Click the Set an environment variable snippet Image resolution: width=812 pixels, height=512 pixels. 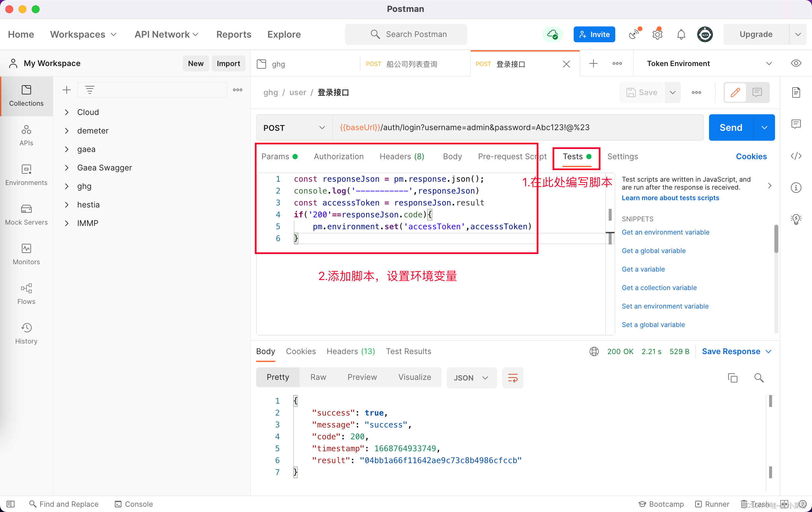pyautogui.click(x=666, y=306)
